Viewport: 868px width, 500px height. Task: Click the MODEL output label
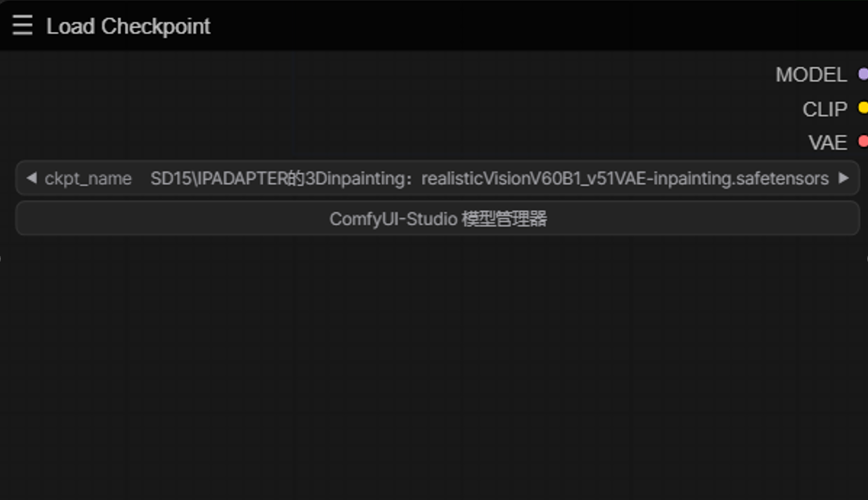click(811, 75)
